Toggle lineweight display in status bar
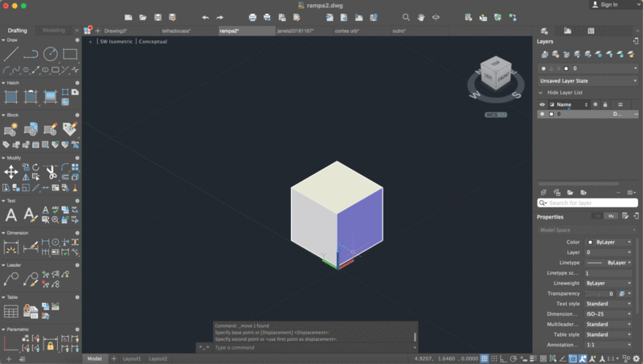The height and width of the screenshot is (364, 643). pos(533,358)
